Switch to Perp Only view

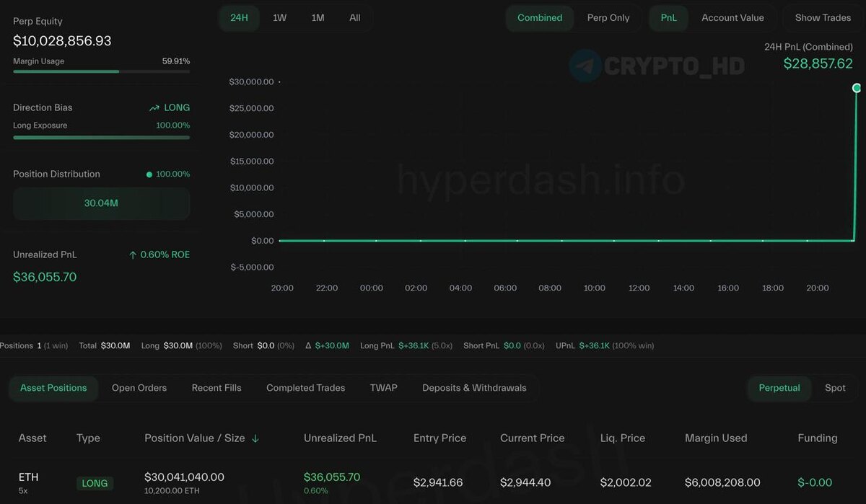click(x=608, y=18)
